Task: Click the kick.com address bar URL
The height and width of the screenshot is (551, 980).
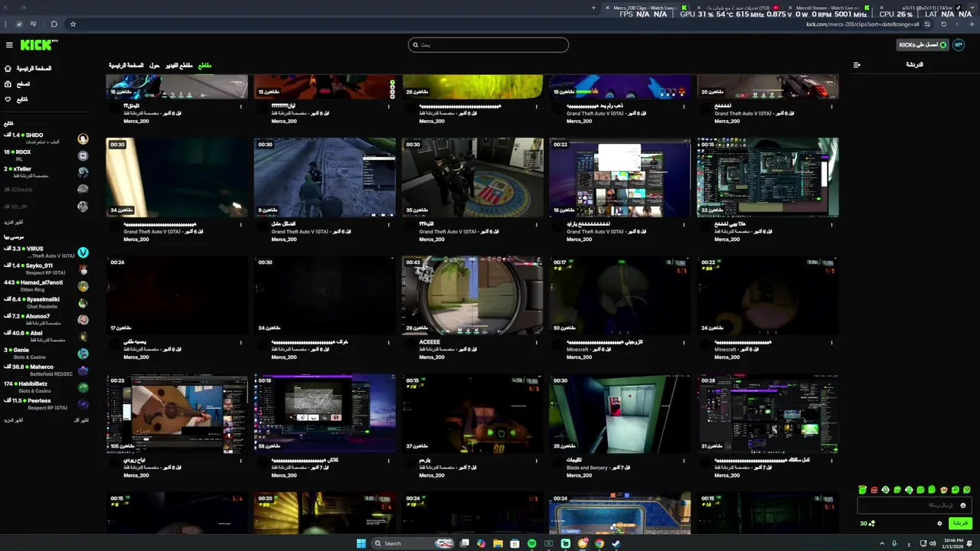Action: pos(862,24)
